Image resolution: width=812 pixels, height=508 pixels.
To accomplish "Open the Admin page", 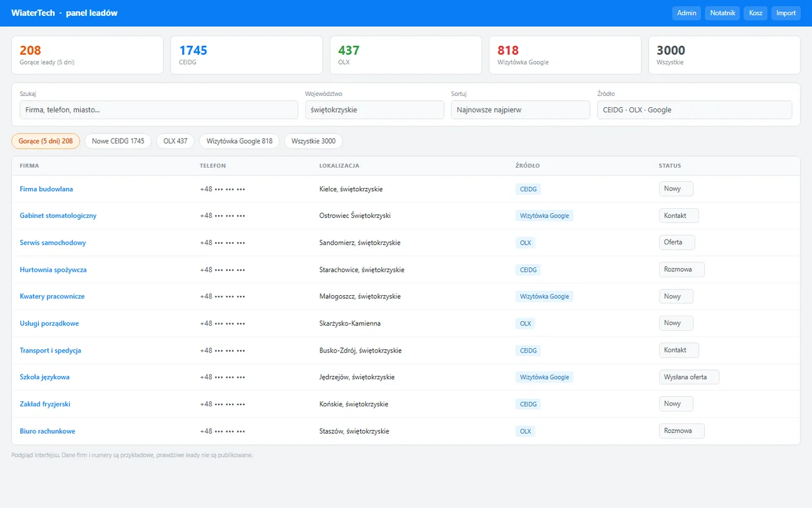I will point(686,13).
